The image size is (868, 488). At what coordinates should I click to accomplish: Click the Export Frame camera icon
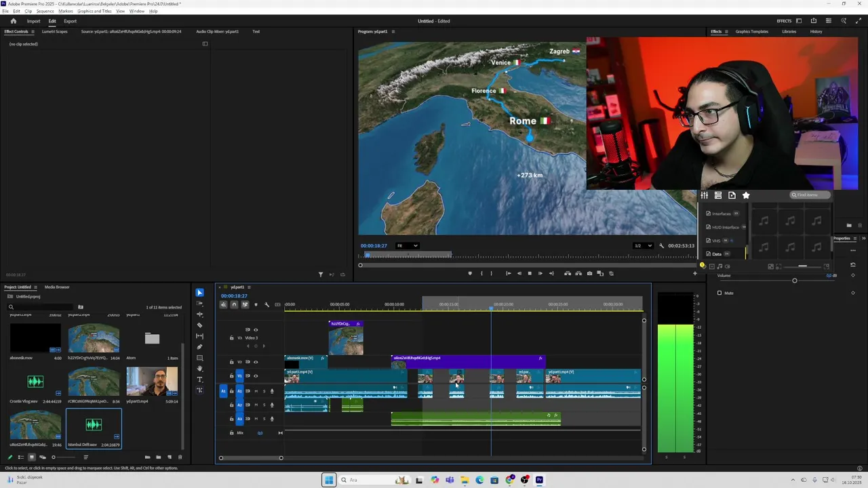pos(589,273)
